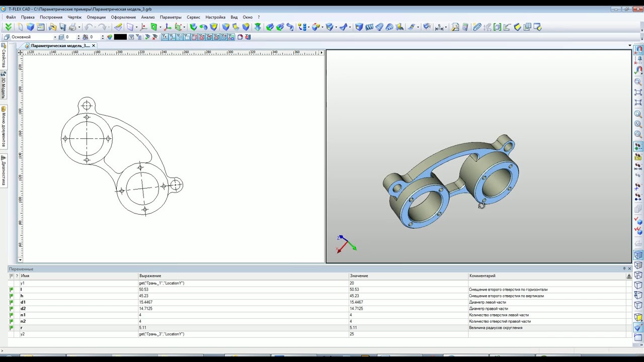This screenshot has height=362, width=644.
Task: Click the Значение column header
Action: click(x=408, y=276)
